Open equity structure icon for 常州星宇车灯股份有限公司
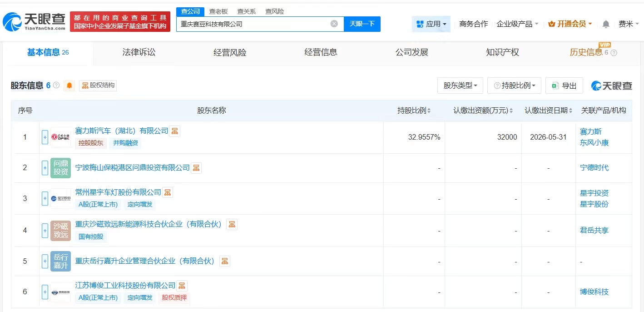The height and width of the screenshot is (312, 644). [168, 192]
